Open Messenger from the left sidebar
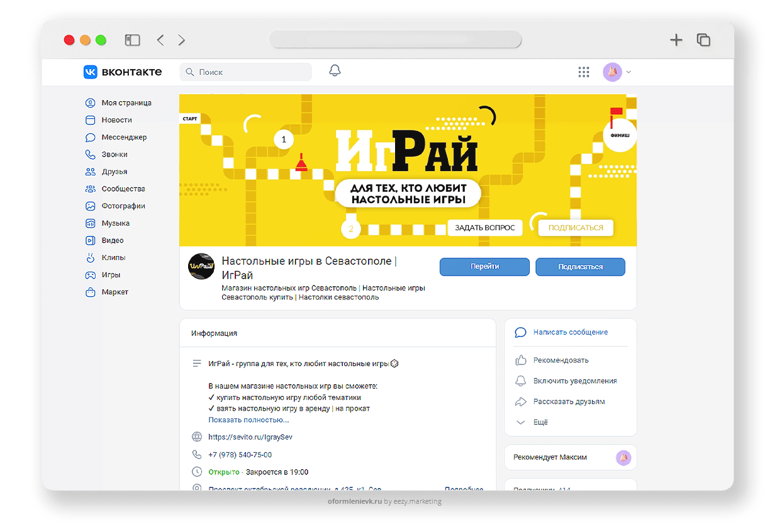 point(123,137)
